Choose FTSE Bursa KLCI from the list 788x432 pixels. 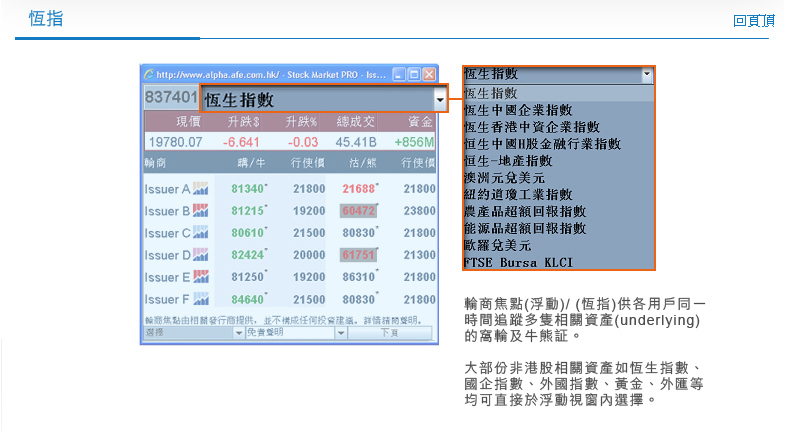coord(558,262)
